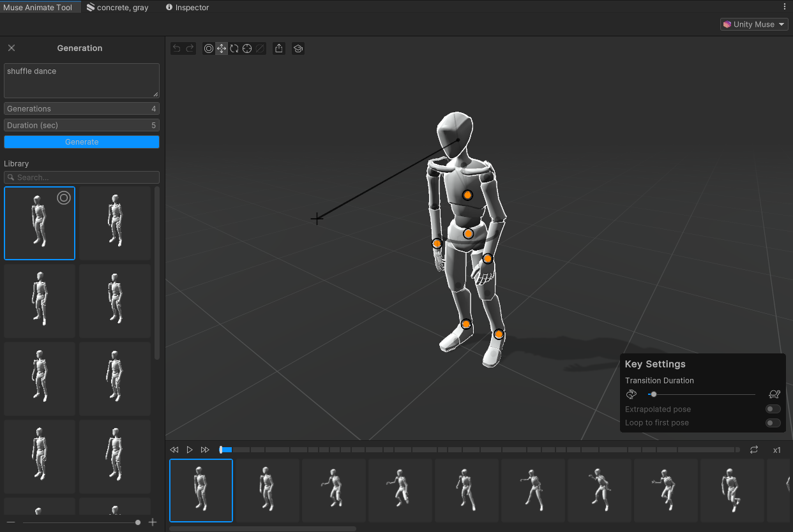Click the Library label

tap(17, 164)
